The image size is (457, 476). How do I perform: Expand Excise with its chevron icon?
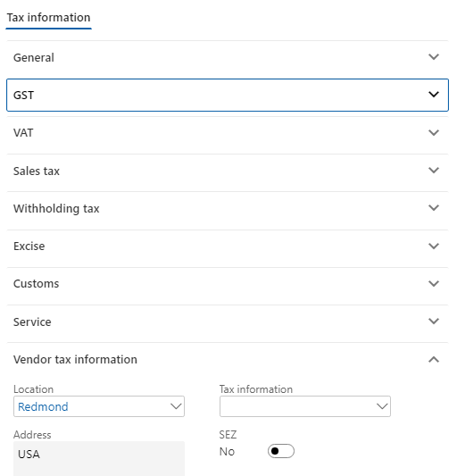tap(434, 246)
